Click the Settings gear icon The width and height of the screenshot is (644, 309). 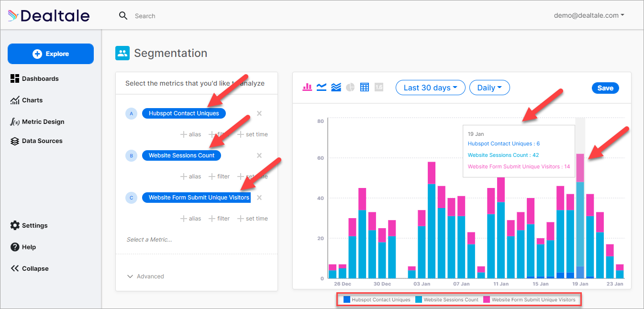tap(15, 225)
